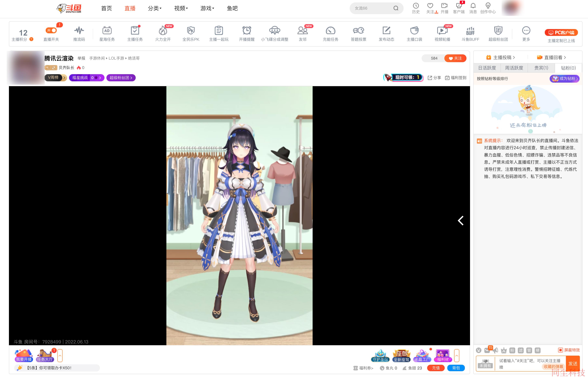Open 绝活哥 category breadcrumb
The height and width of the screenshot is (379, 588).
coord(134,58)
